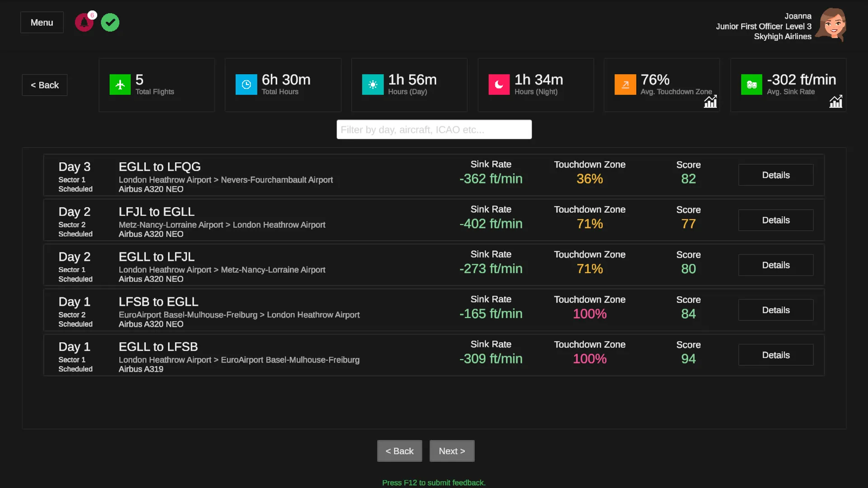Open Details for EGLL to LFQG flight
This screenshot has height=488, width=868.
pos(775,175)
